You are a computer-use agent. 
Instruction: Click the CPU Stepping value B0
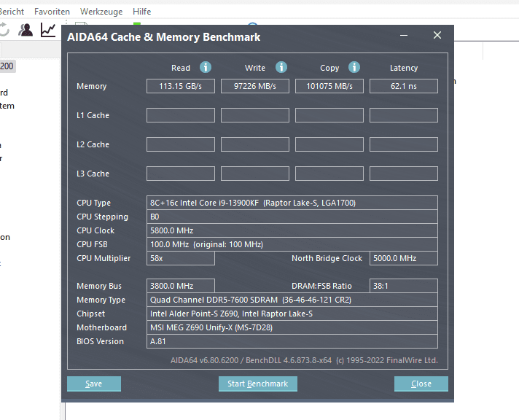coord(292,217)
